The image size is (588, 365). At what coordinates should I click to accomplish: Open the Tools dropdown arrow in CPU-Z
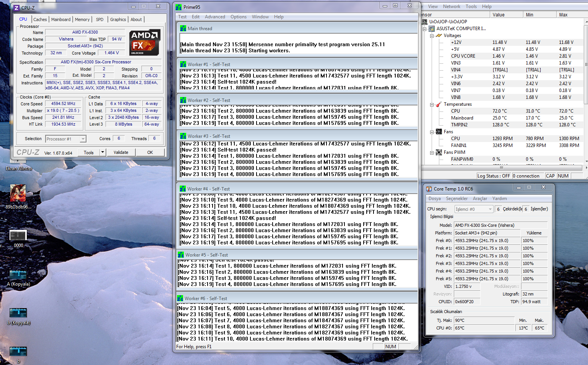pyautogui.click(x=102, y=152)
